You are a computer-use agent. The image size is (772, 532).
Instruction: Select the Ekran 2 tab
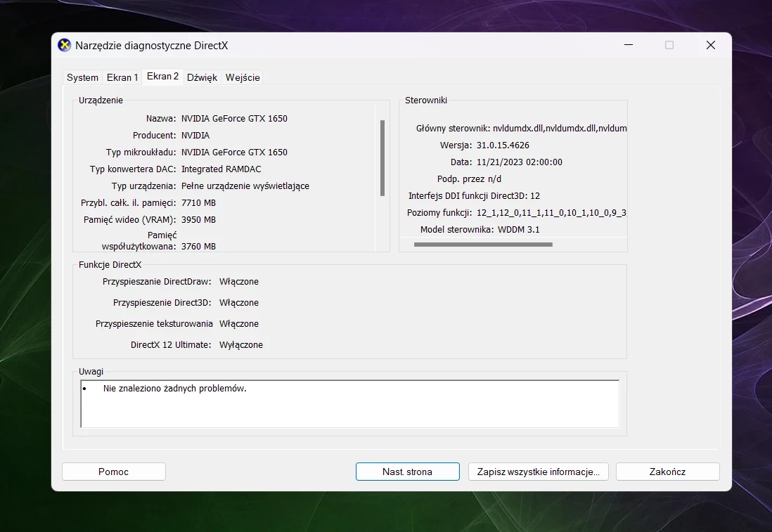click(162, 77)
